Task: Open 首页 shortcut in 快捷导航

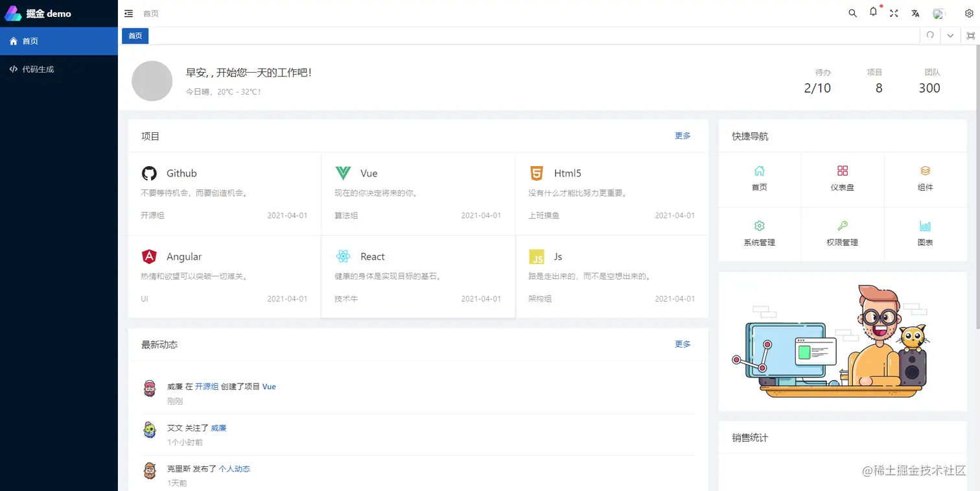Action: pos(760,179)
